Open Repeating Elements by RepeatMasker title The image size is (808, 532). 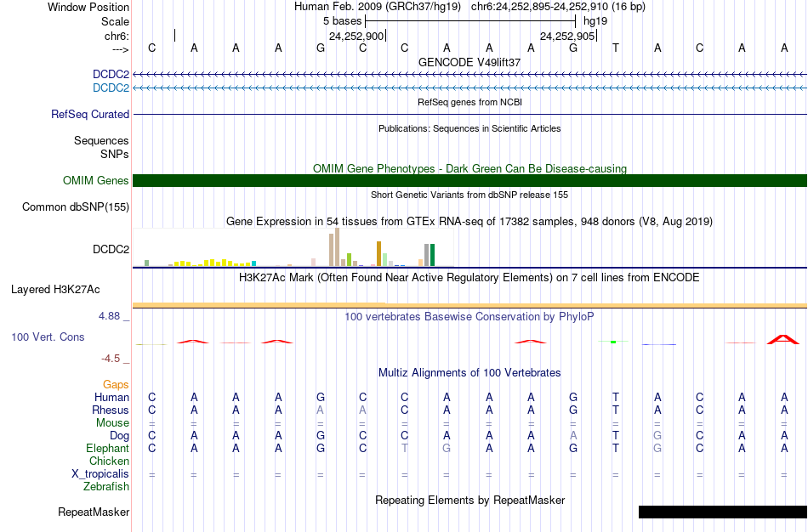[x=469, y=500]
